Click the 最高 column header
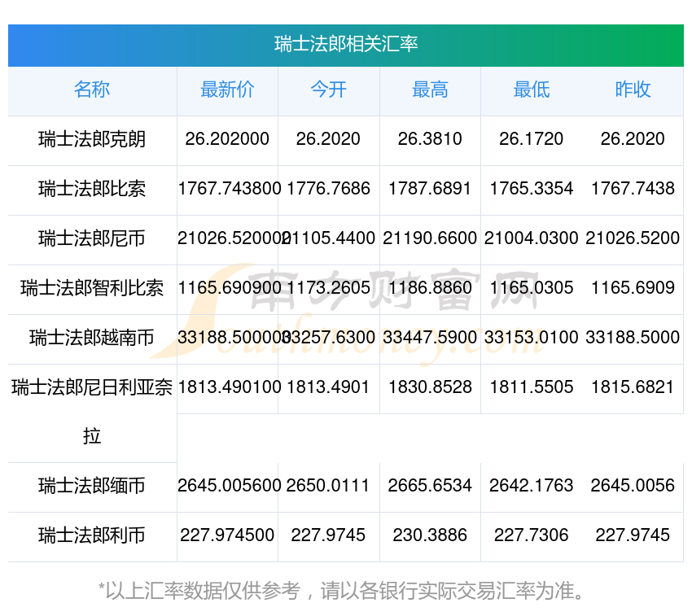Image resolution: width=692 pixels, height=616 pixels. click(430, 90)
